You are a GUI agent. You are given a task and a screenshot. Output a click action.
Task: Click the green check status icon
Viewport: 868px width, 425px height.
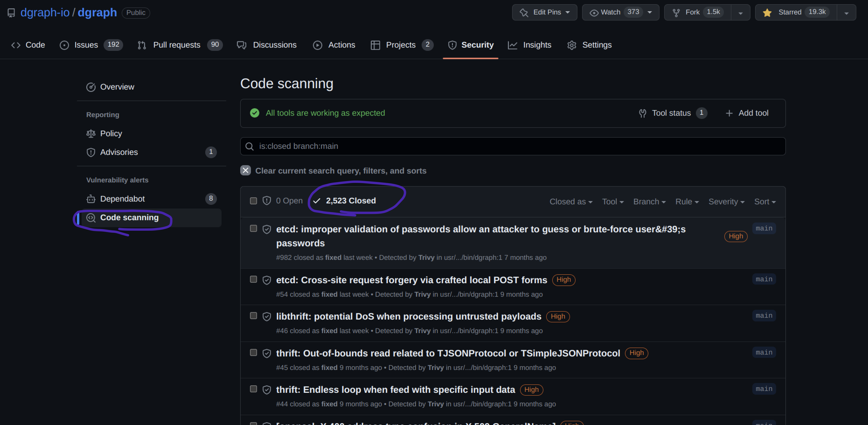pos(255,113)
